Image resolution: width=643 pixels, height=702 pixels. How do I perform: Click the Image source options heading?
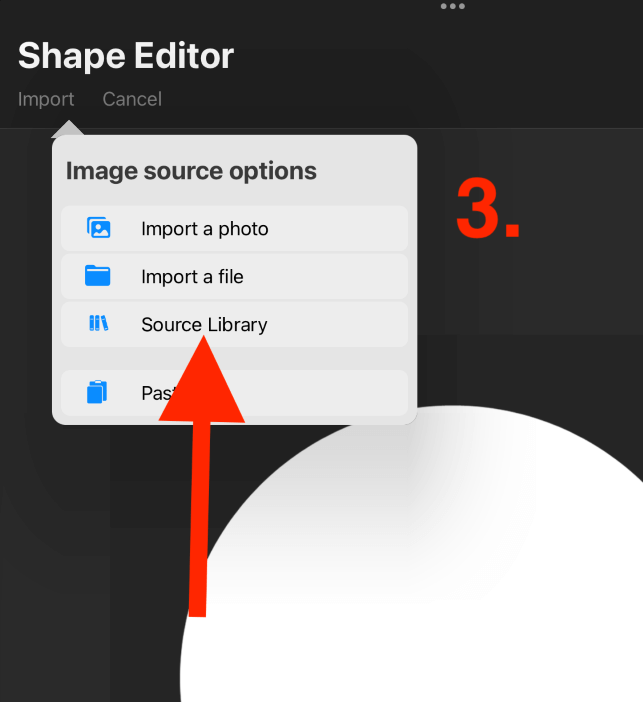[x=191, y=171]
